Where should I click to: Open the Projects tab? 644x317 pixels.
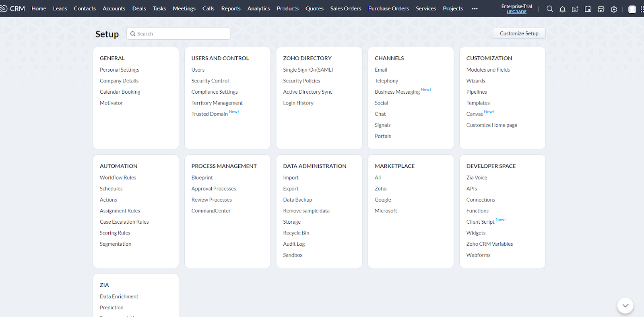point(453,8)
